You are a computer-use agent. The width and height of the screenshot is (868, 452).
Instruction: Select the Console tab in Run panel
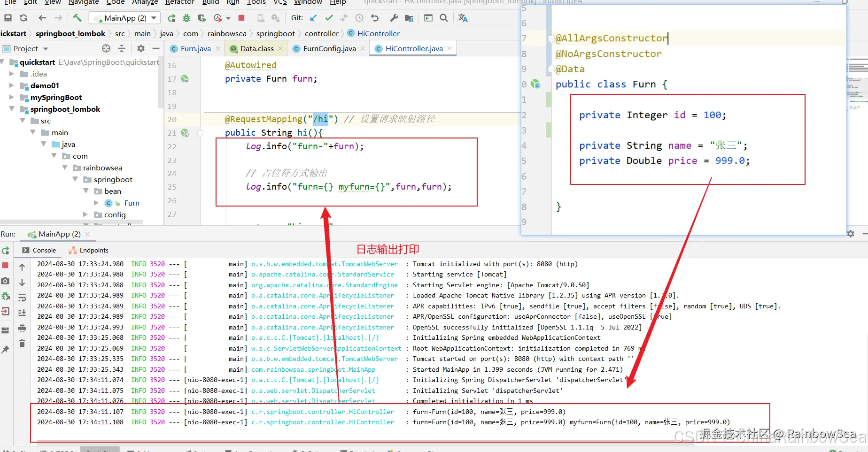(39, 250)
